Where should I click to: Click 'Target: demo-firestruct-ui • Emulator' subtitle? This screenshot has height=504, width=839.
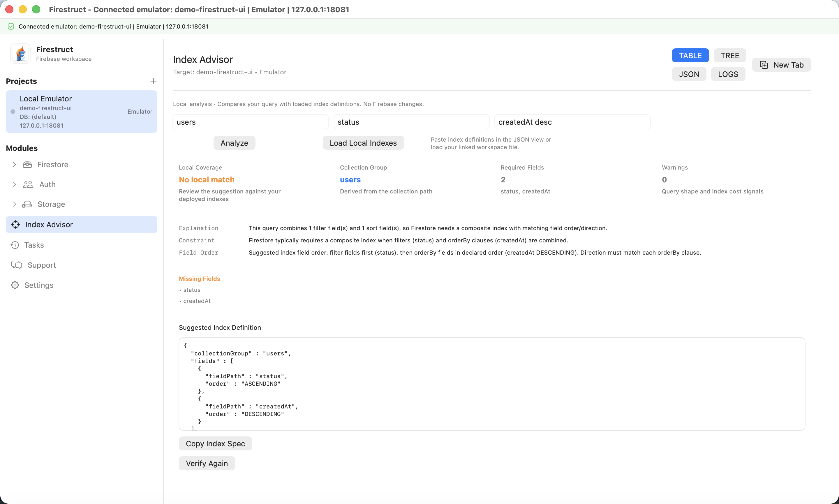click(x=230, y=72)
